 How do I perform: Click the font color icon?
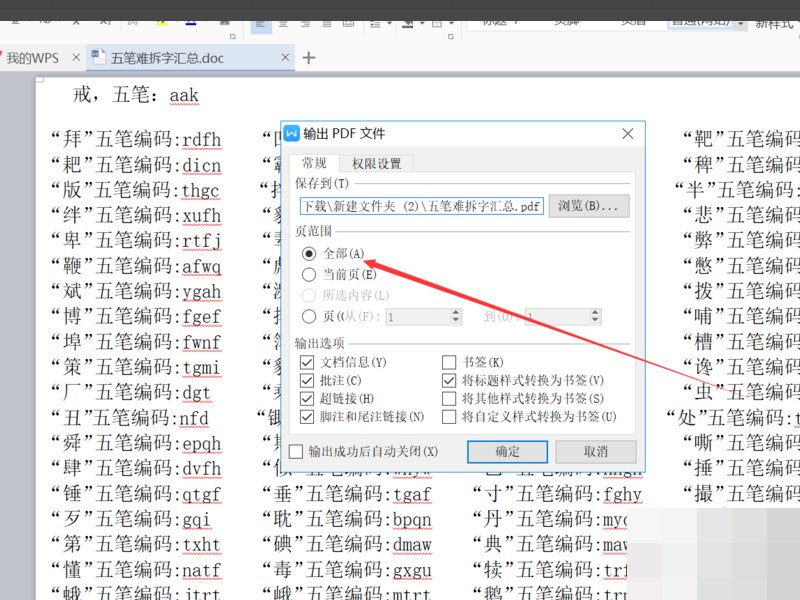coord(190,22)
